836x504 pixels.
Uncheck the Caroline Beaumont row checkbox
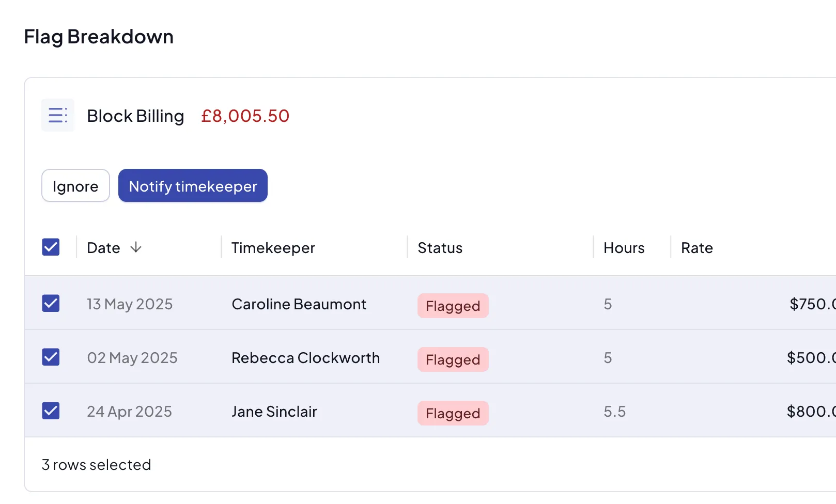pos(51,304)
